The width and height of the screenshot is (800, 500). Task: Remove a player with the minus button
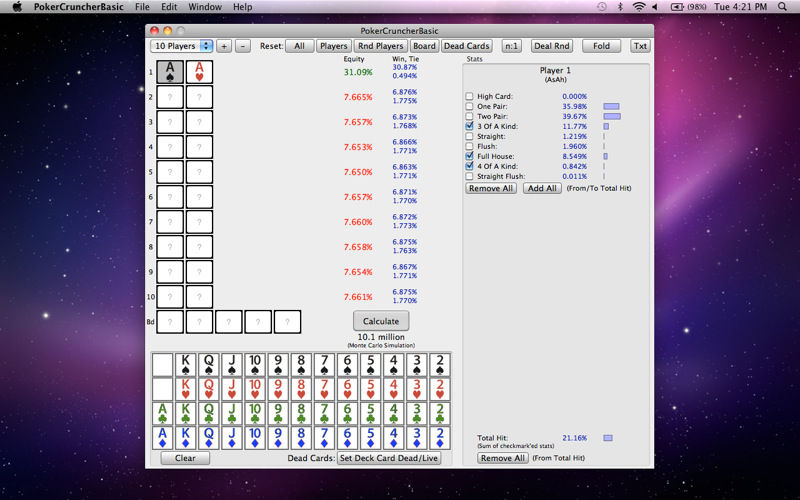pyautogui.click(x=243, y=46)
